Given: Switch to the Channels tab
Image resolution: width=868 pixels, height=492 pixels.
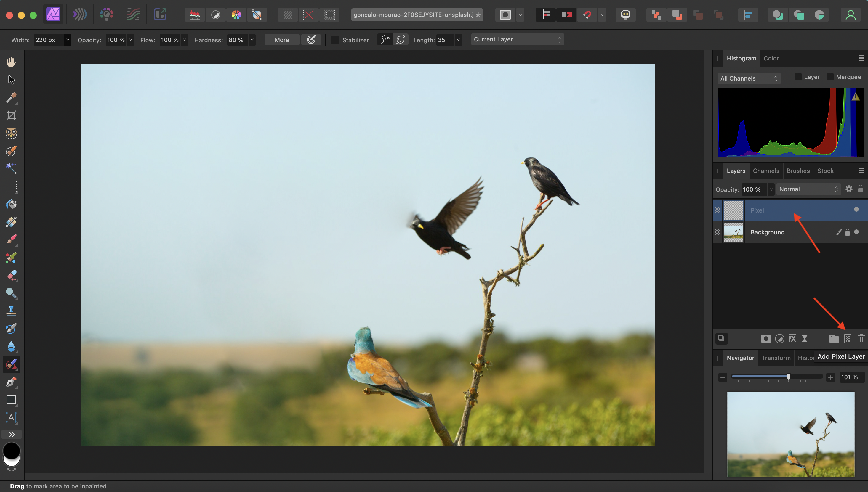Looking at the screenshot, I should point(766,171).
